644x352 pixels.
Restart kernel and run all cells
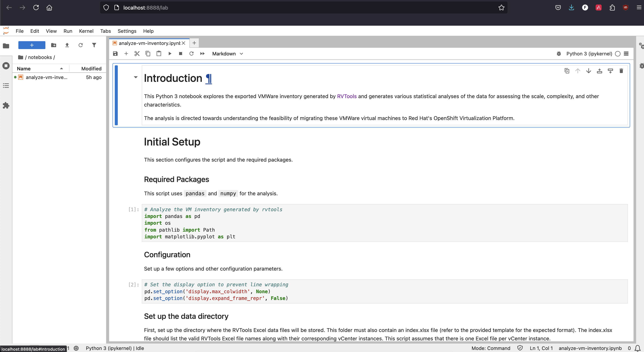click(202, 54)
